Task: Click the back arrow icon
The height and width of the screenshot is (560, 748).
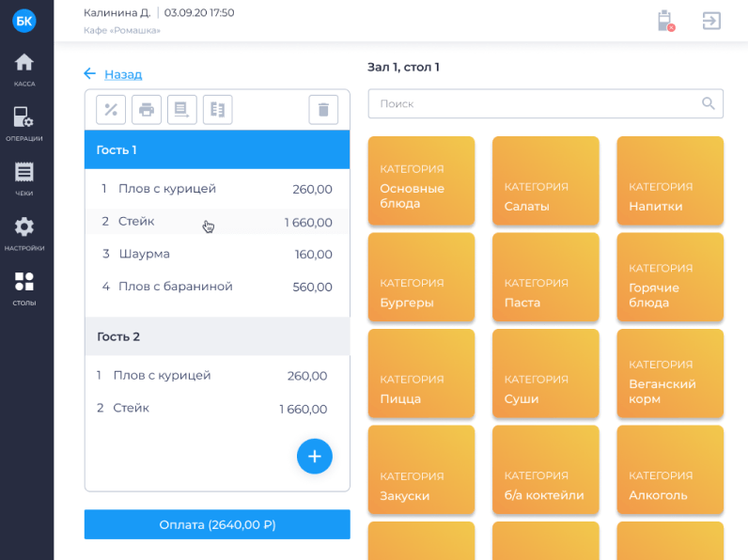Action: [x=89, y=73]
